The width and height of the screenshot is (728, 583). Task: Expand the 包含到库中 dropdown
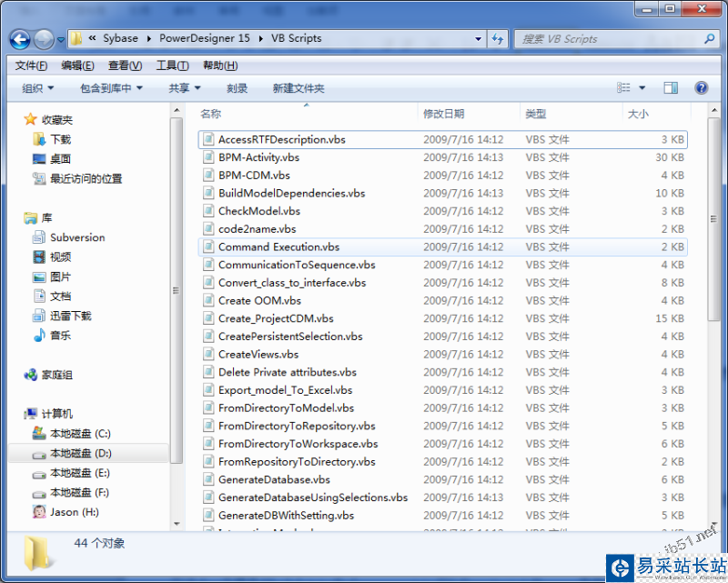pyautogui.click(x=111, y=88)
